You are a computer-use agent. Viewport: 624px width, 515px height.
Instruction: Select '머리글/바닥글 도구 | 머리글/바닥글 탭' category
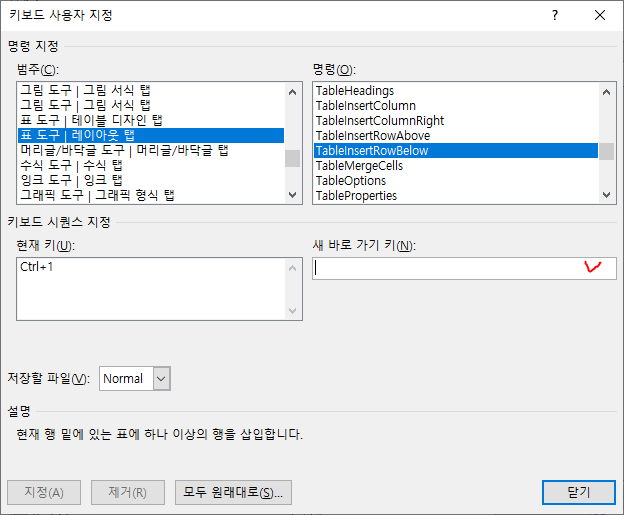(151, 150)
